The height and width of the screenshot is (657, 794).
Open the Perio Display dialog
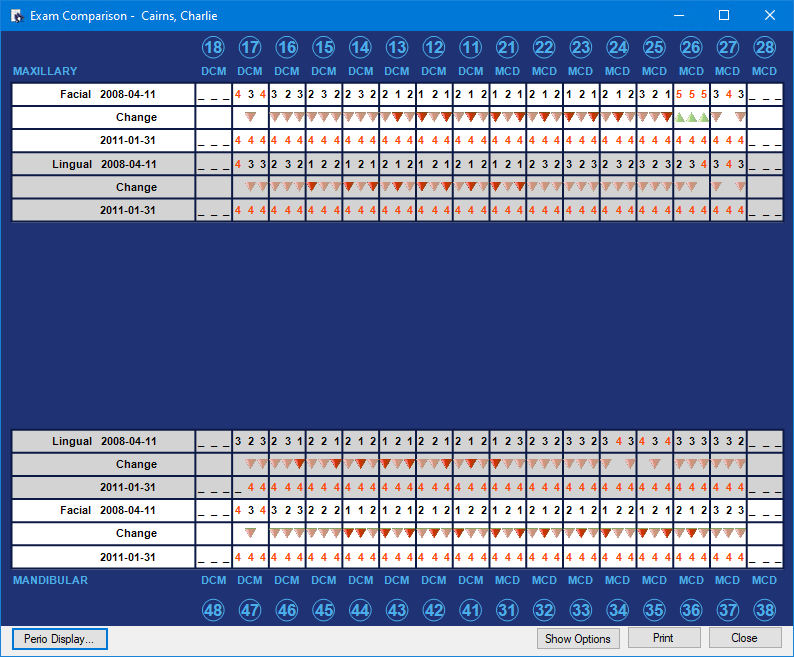(60, 638)
